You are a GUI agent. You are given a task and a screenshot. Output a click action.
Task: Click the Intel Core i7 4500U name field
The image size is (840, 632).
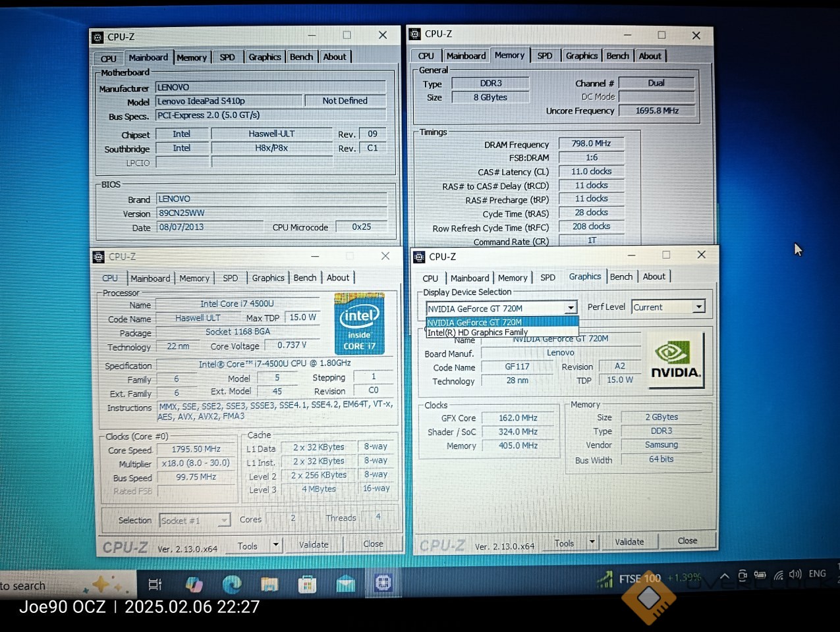pyautogui.click(x=237, y=304)
